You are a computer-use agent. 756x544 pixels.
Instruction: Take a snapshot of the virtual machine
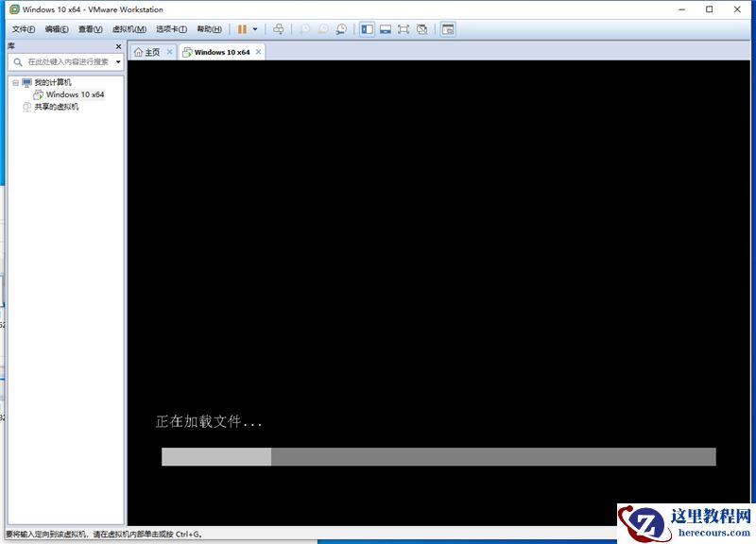(304, 29)
